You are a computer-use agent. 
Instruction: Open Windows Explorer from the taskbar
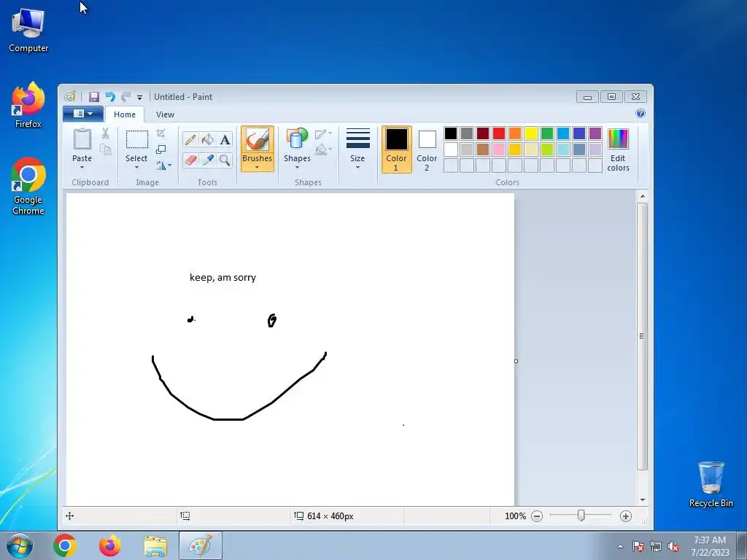tap(155, 545)
